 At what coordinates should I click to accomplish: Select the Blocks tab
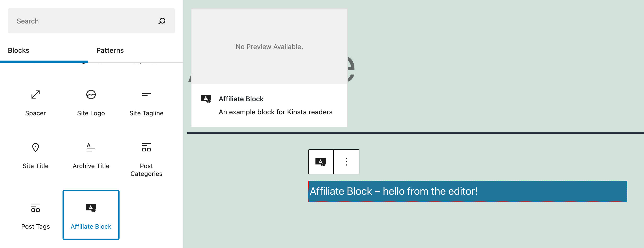[19, 50]
